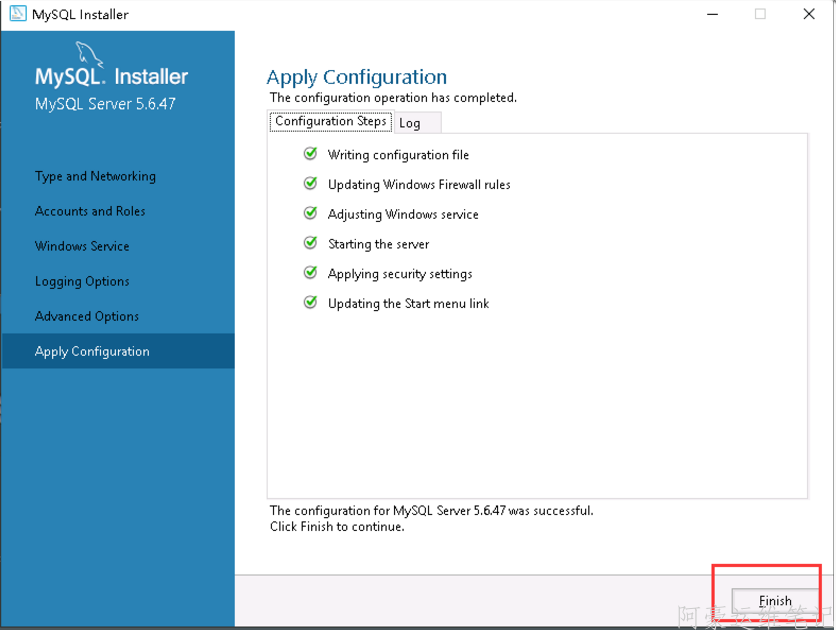This screenshot has width=836, height=630.
Task: Minimize the MySQL Installer window
Action: point(712,14)
